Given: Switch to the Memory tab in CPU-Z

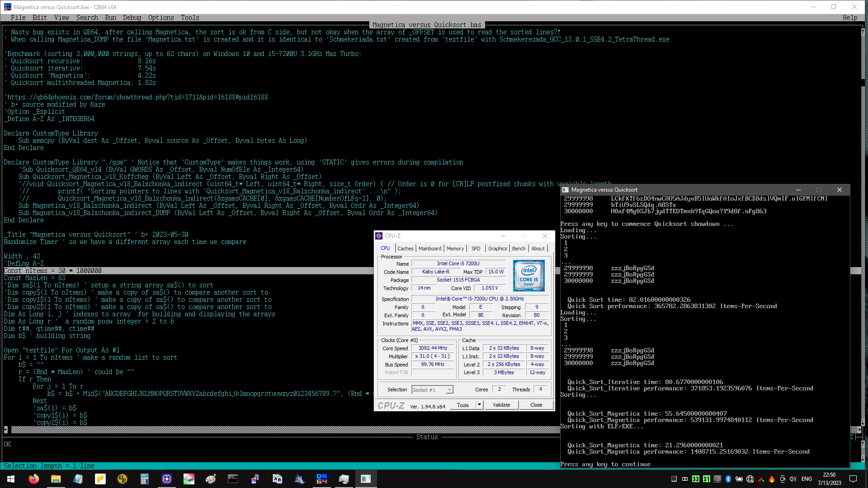Looking at the screenshot, I should (455, 249).
